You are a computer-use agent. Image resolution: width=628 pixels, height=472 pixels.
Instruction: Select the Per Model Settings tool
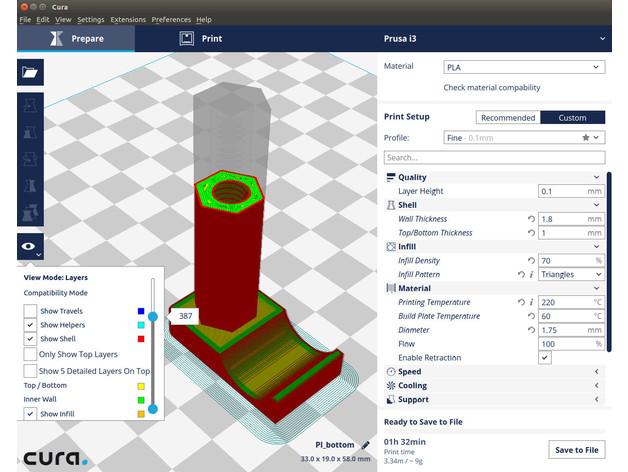tap(30, 213)
